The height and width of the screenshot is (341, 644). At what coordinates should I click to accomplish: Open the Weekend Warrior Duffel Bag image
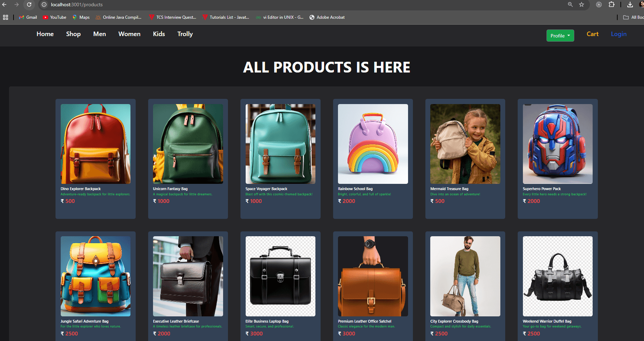click(x=558, y=276)
